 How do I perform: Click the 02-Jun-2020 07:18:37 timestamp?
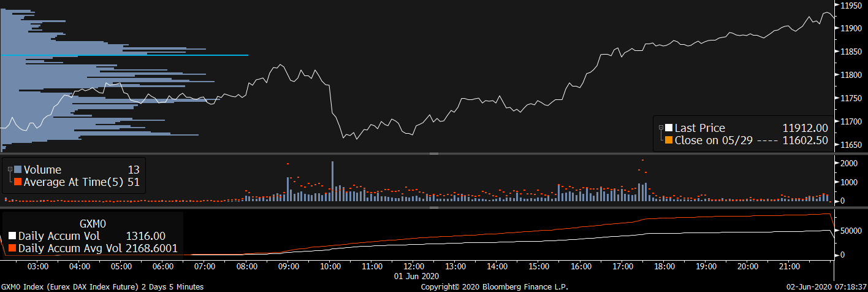827,287
